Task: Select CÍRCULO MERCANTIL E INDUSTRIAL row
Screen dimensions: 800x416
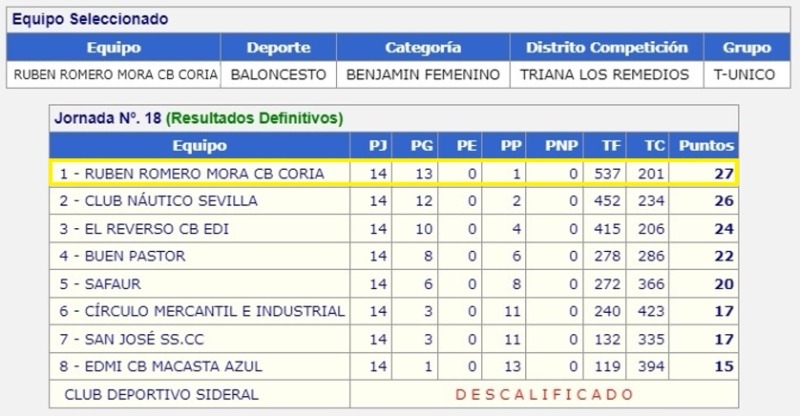Action: 393,311
